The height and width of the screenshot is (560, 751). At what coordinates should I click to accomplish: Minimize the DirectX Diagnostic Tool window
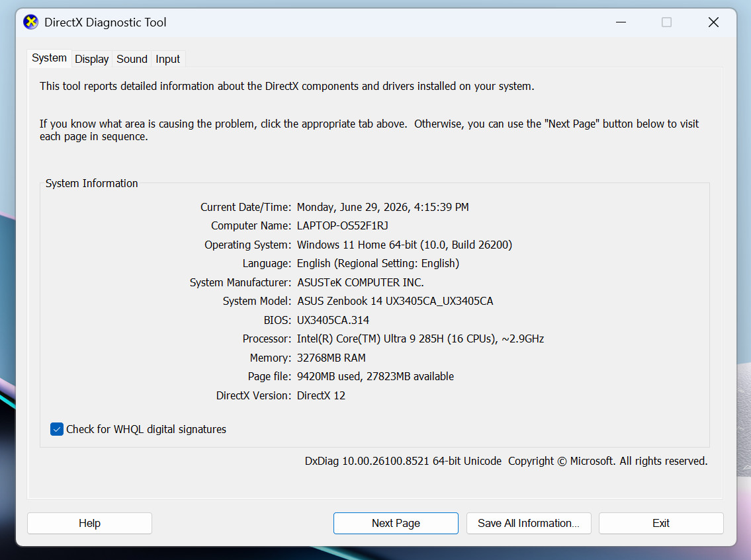click(x=621, y=22)
